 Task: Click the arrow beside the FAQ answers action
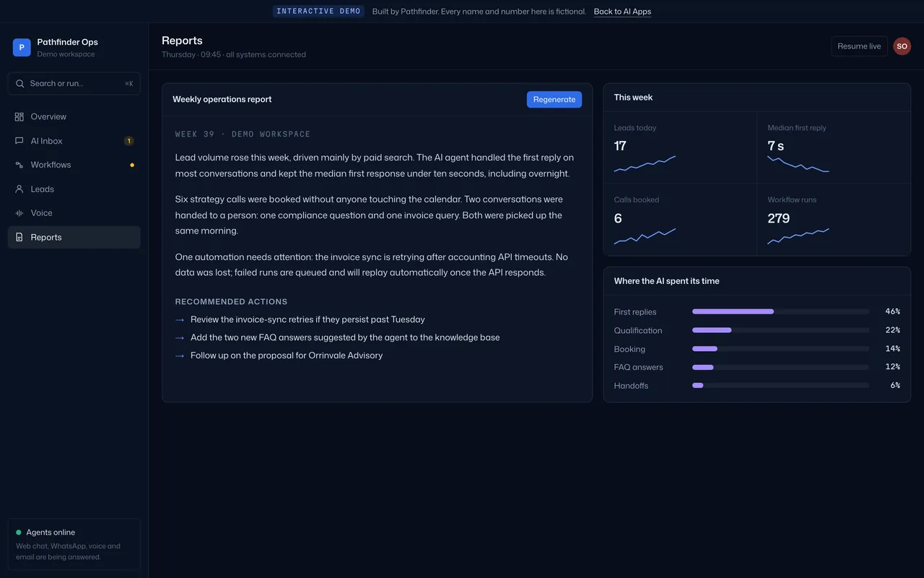[180, 338]
